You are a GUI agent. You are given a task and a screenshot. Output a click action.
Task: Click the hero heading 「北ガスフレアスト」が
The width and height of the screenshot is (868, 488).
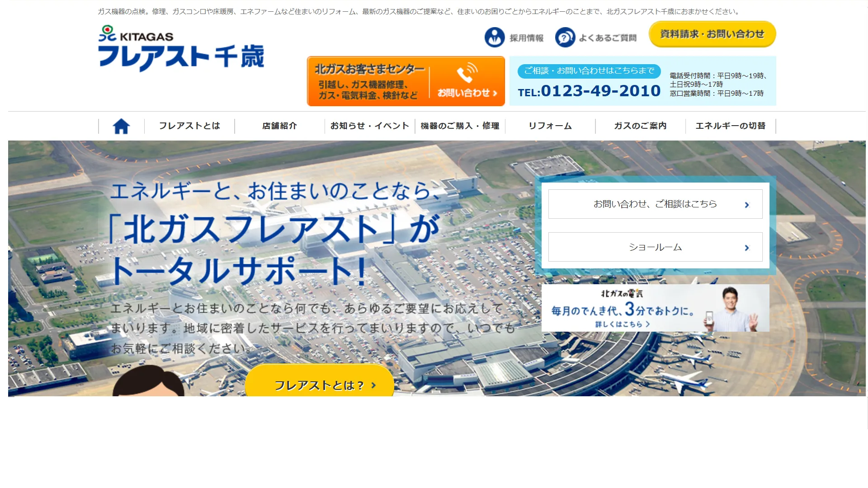[x=274, y=229]
